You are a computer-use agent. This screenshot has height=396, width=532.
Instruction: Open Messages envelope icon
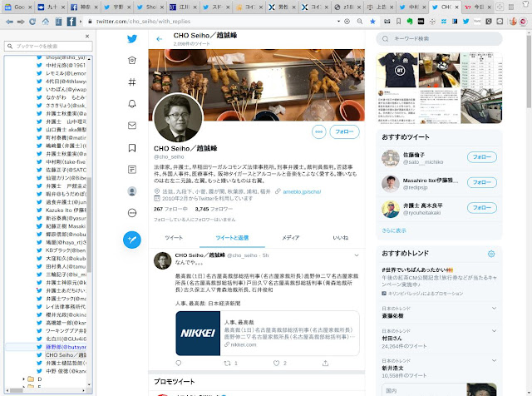[x=132, y=126]
